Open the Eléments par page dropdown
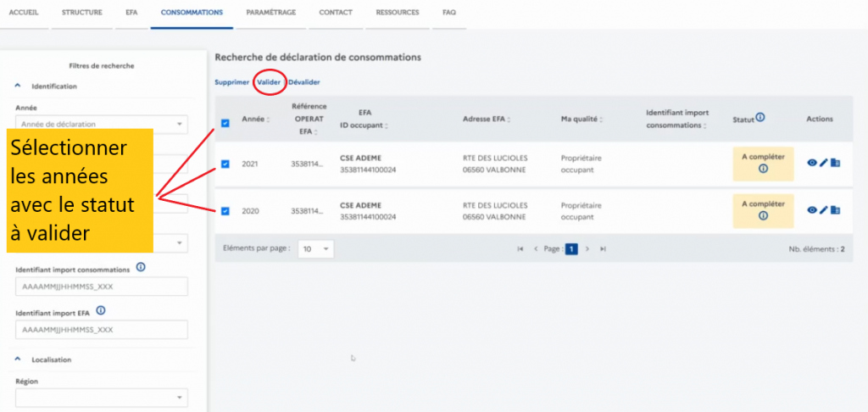 (316, 249)
